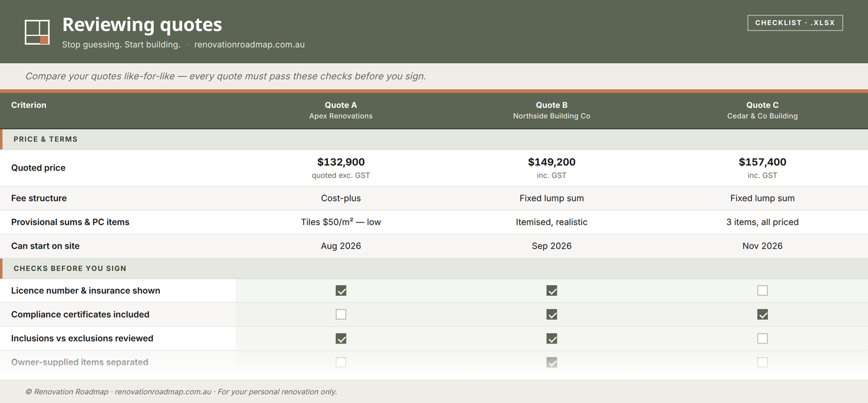868x403 pixels.
Task: Click the Quote B $149,200 price cell
Action: click(552, 168)
